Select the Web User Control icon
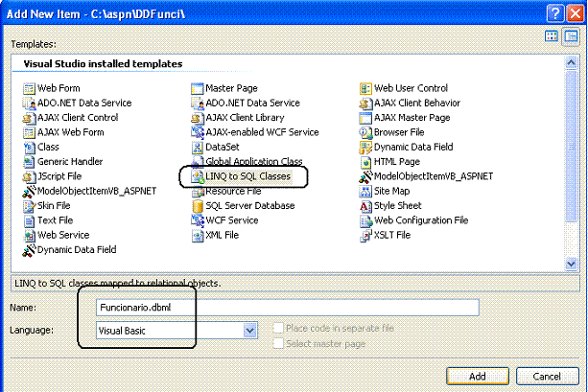This screenshot has height=392, width=588. [365, 88]
